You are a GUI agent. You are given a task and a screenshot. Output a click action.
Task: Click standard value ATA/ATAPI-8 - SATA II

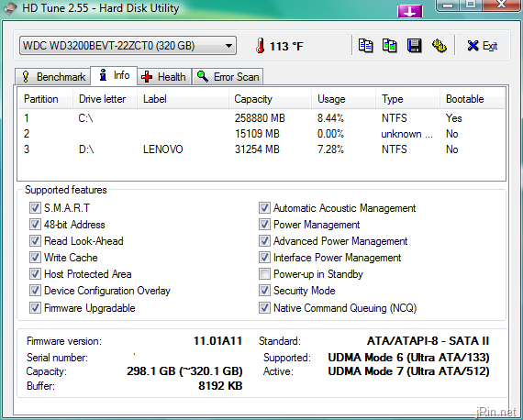428,341
